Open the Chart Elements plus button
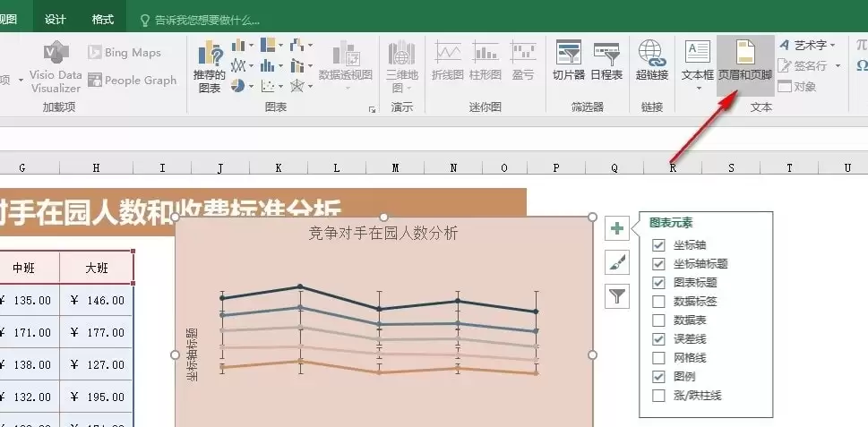 tap(616, 228)
